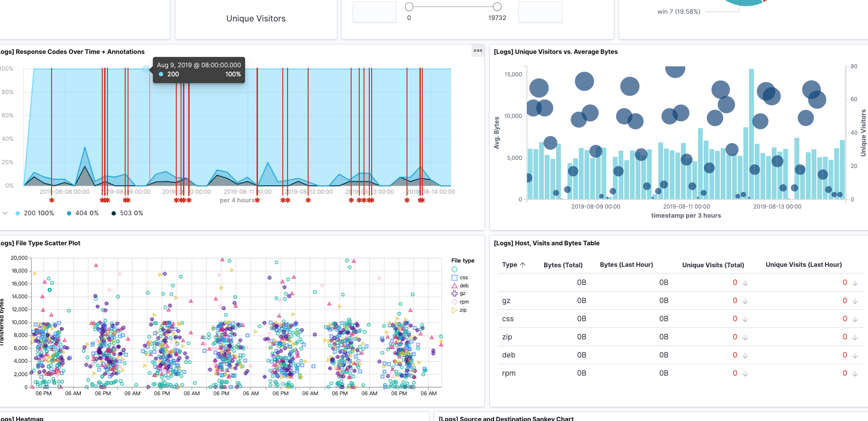Click down arrow in gz Unique Visits Last Hour
This screenshot has width=868, height=421.
click(x=855, y=301)
